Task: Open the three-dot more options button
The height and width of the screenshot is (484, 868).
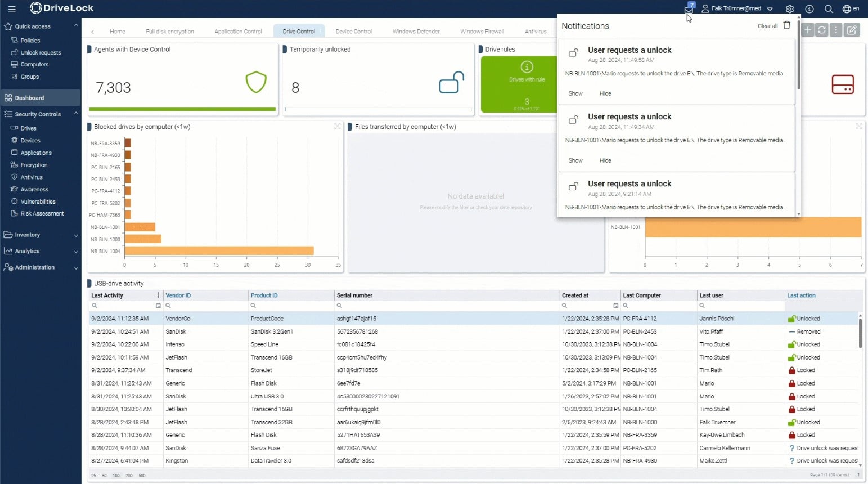Action: (836, 30)
